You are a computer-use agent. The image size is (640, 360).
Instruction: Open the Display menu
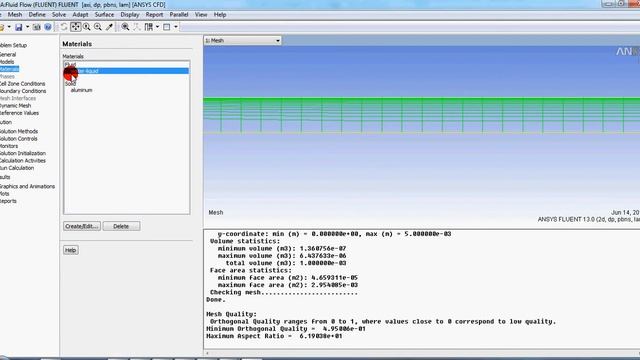(130, 15)
